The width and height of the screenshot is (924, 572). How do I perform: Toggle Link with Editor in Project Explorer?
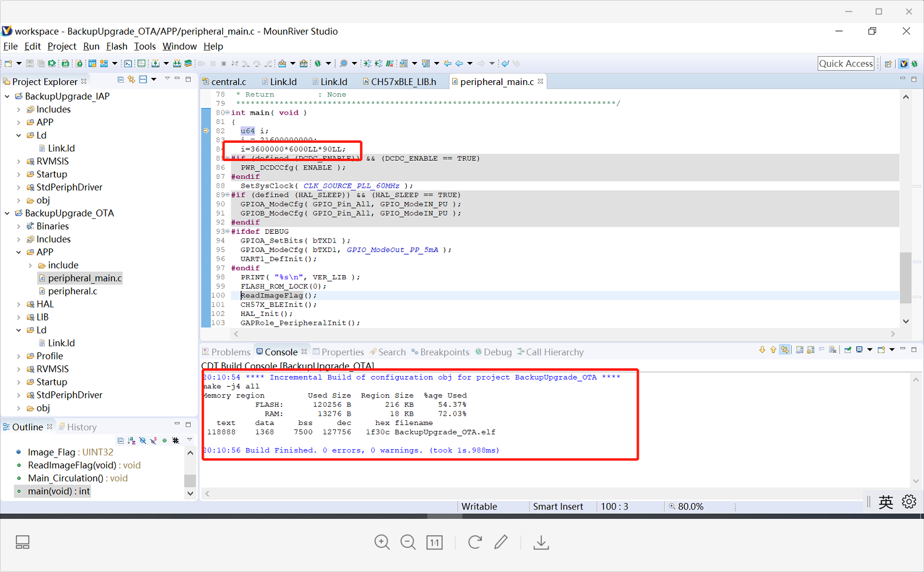131,80
